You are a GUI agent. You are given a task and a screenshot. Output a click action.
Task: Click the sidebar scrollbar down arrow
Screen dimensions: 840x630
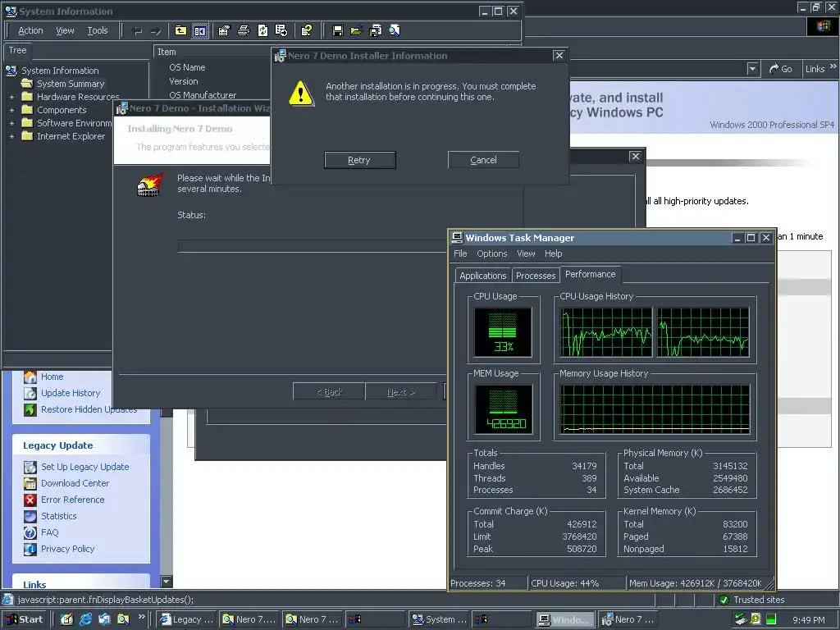click(167, 582)
